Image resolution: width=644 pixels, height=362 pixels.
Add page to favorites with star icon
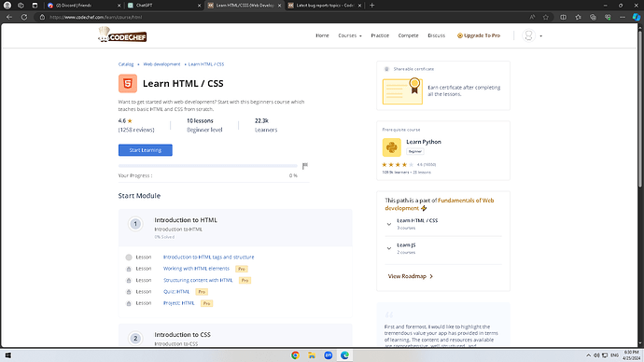(545, 17)
